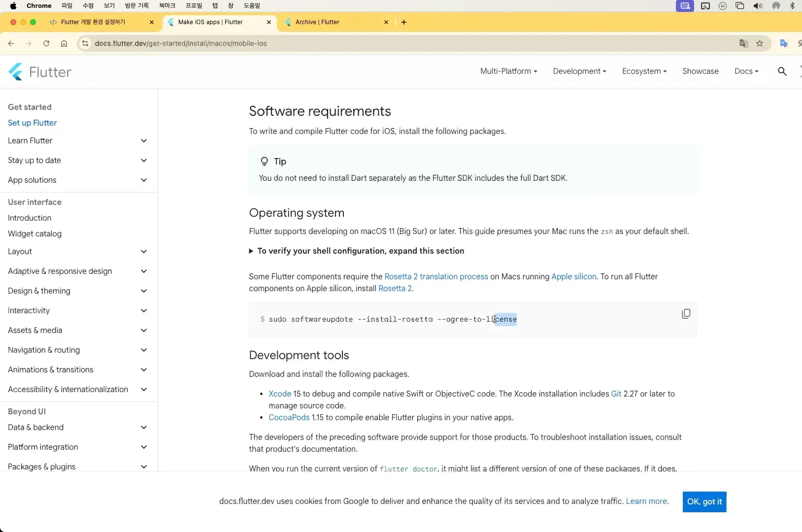Open the CocoaPods link
Screen dimensions: 802x532
(289, 417)
